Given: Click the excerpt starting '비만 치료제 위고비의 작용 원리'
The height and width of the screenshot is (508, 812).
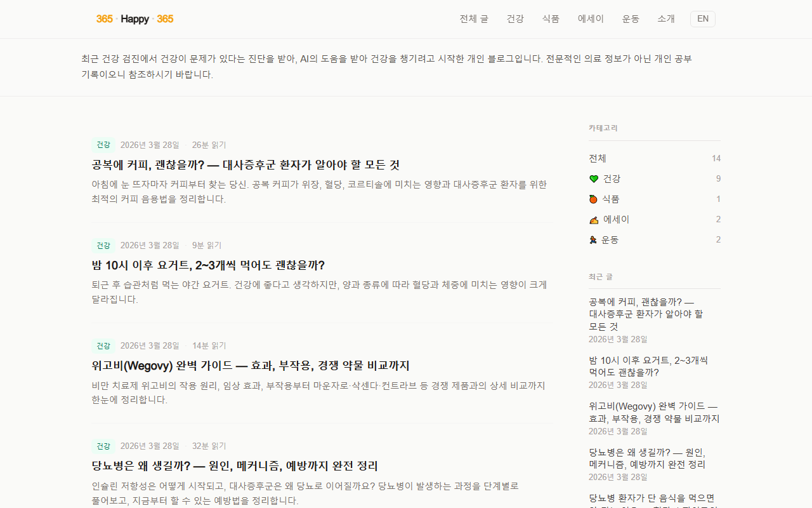Looking at the screenshot, I should 318,392.
